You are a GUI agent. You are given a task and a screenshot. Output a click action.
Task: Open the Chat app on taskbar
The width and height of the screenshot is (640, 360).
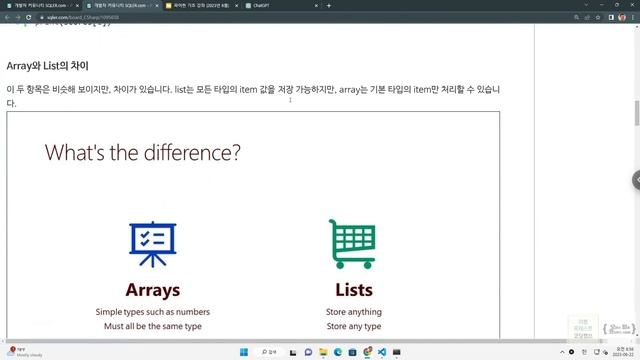tap(308, 352)
